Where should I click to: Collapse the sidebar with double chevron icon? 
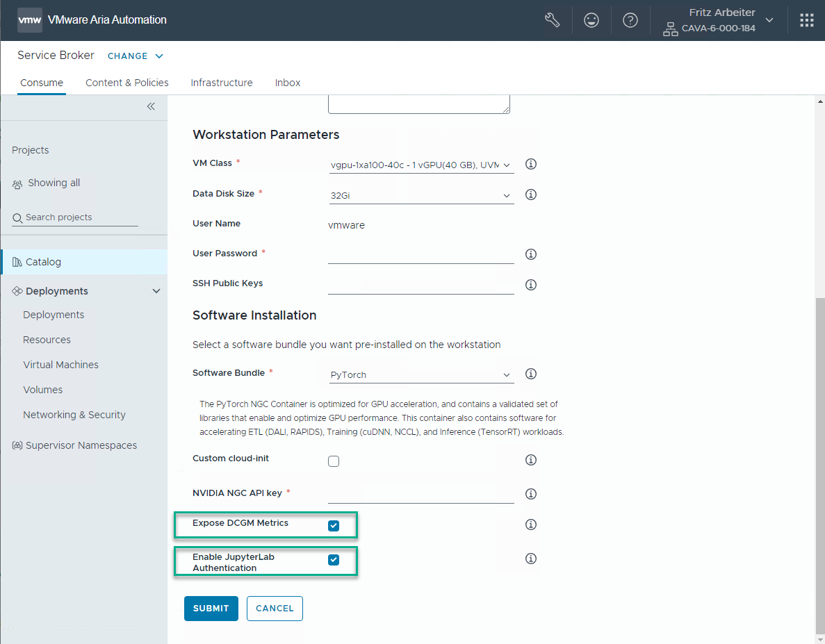point(151,107)
